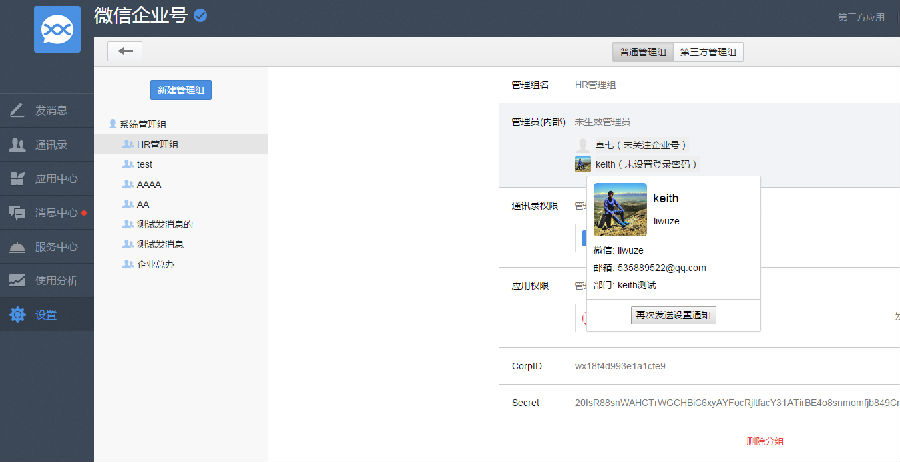Click the blue verified badge beside 微信企业号

[x=200, y=15]
